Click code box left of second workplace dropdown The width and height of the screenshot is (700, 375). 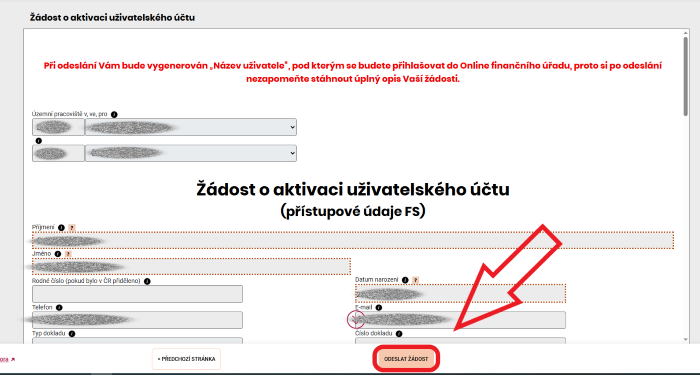(x=58, y=153)
